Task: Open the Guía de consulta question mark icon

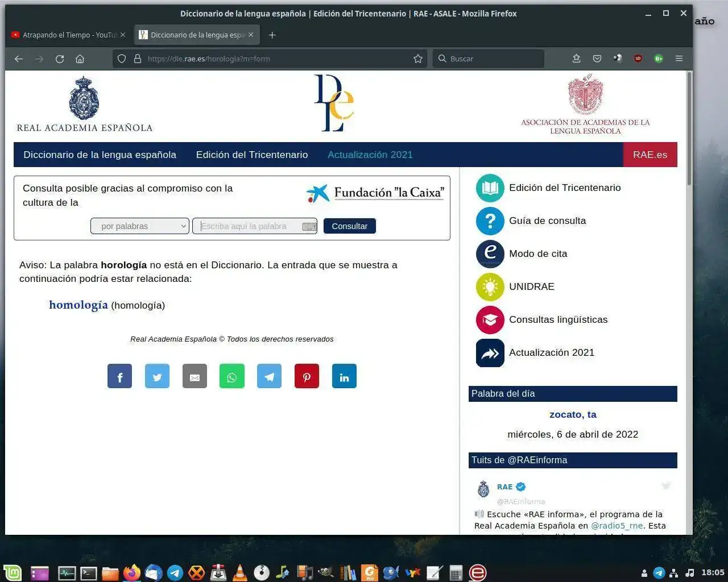Action: tap(490, 221)
